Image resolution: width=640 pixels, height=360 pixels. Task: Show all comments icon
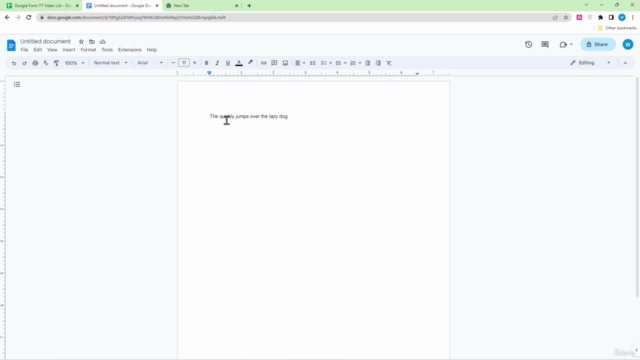(x=545, y=44)
